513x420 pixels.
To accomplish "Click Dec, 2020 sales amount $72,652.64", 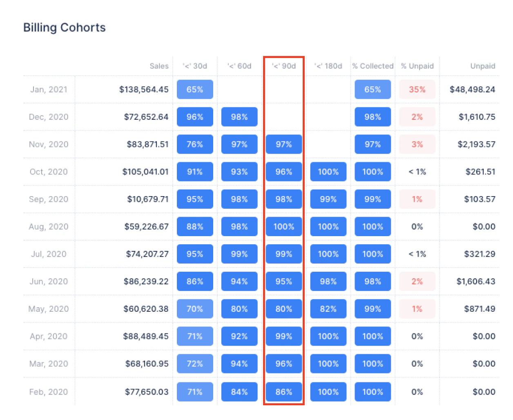I will [x=146, y=117].
